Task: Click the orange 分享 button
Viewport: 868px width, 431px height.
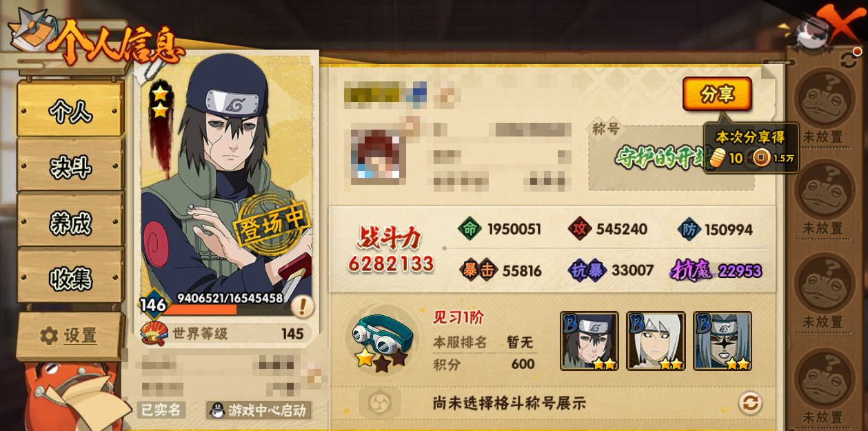Action: 717,94
